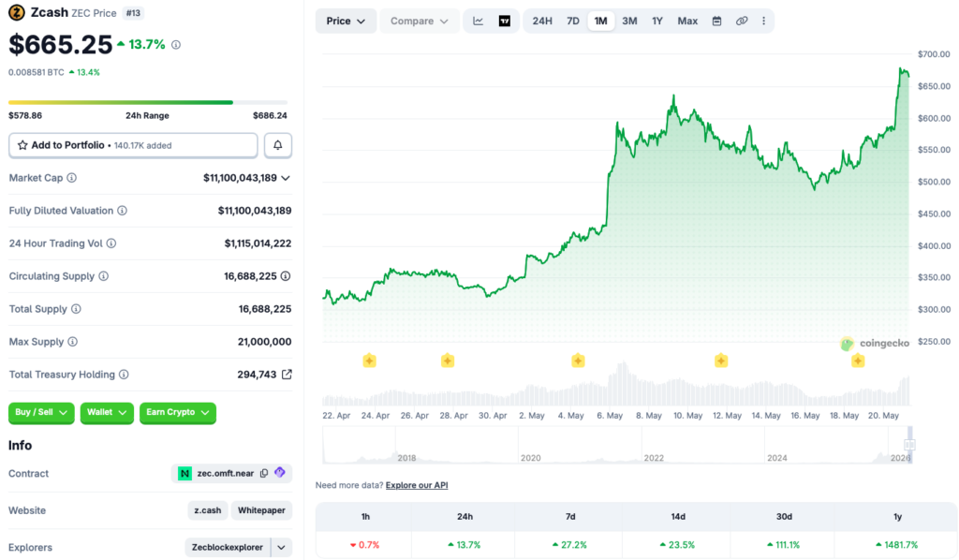Expand the Explorers list chevron
959x560 pixels.
pyautogui.click(x=281, y=547)
